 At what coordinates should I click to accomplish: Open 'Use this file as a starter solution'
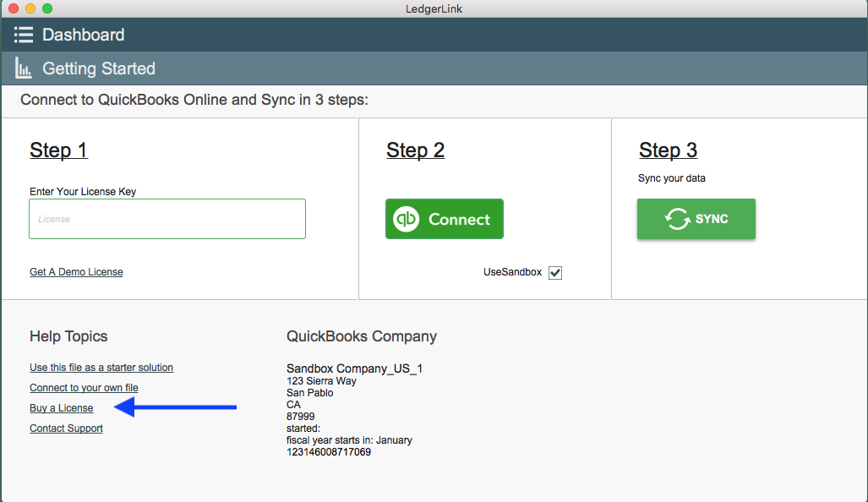coord(101,368)
